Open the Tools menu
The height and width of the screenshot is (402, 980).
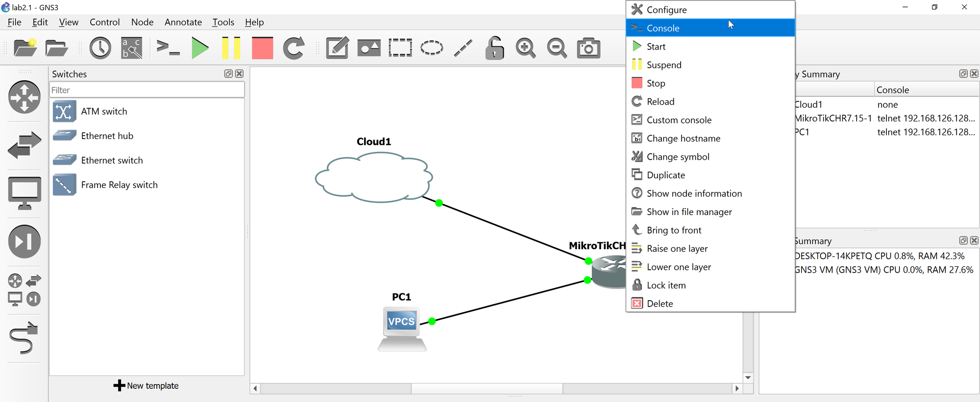point(223,22)
